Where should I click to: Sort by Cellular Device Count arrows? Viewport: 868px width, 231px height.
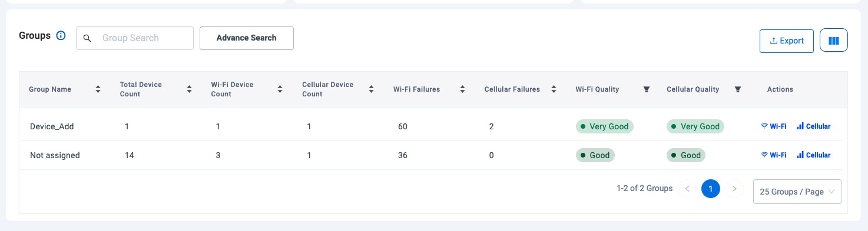371,89
